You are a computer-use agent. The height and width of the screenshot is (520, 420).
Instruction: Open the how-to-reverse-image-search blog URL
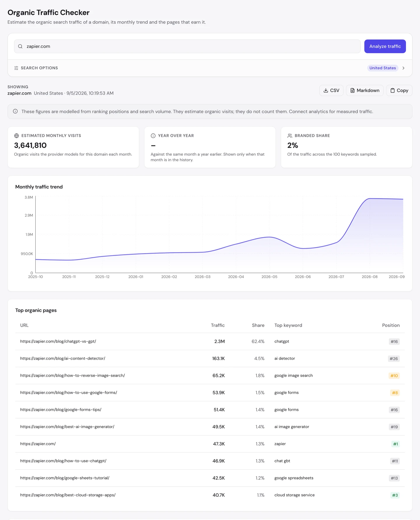[72, 375]
